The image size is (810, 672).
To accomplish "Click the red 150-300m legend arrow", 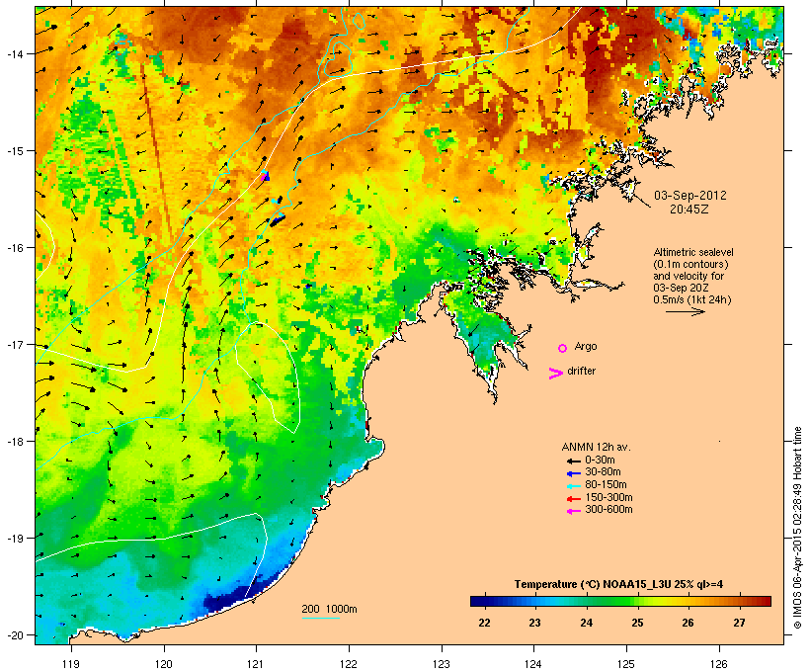I will point(573,499).
